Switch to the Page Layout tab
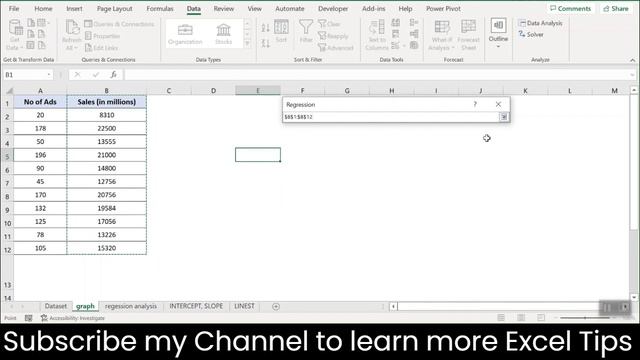The image size is (640, 360). (x=115, y=9)
